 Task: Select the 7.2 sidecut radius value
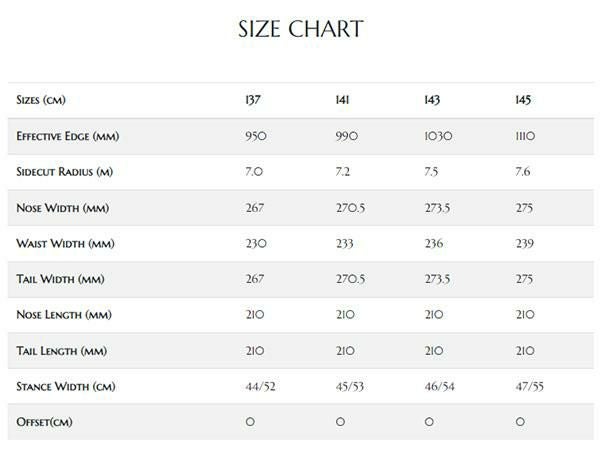[345, 172]
